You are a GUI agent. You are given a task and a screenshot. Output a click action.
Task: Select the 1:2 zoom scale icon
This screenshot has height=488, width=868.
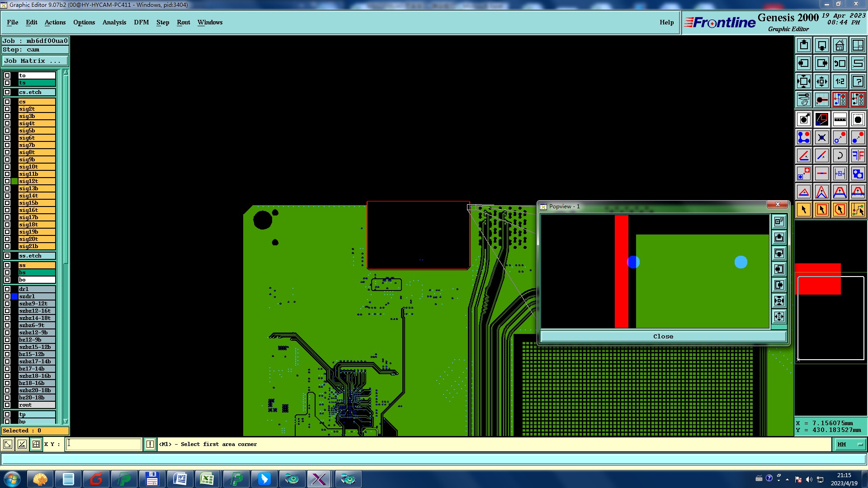840,81
